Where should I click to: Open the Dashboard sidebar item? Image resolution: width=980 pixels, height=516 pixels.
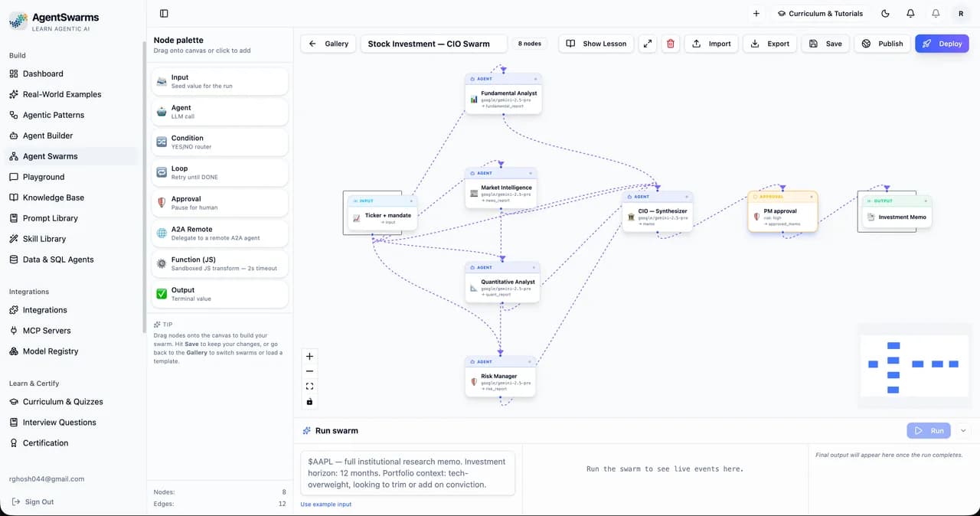[73, 73]
